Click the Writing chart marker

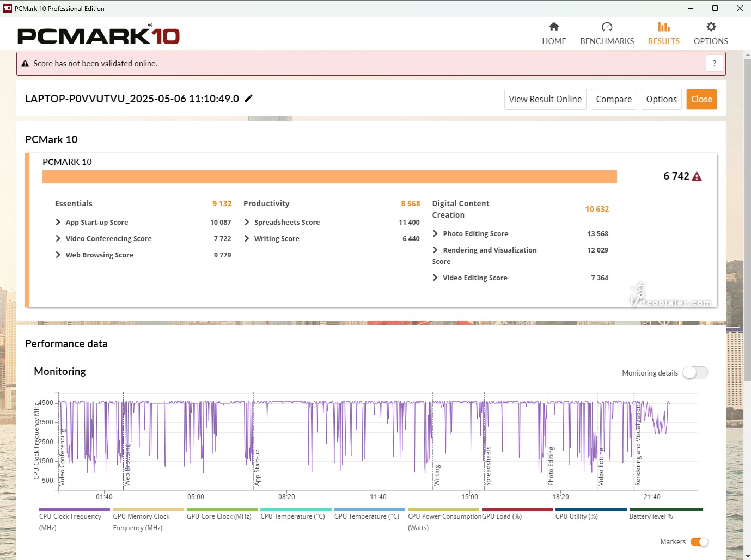pyautogui.click(x=437, y=475)
